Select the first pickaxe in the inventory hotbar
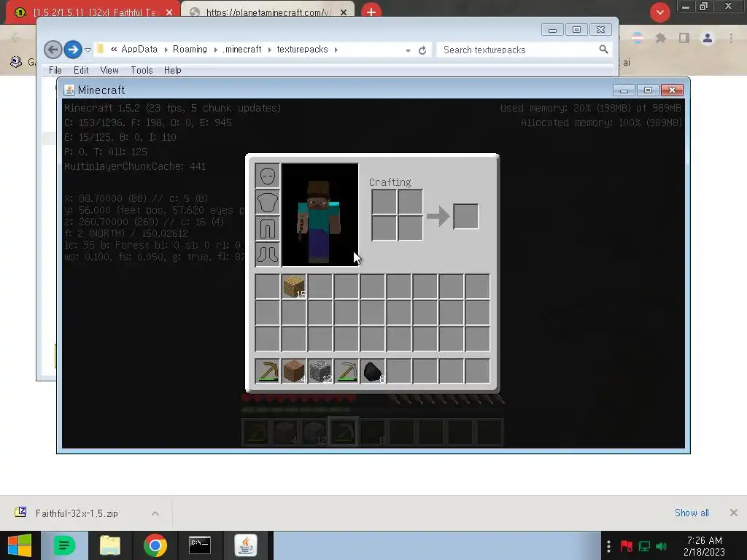 267,371
